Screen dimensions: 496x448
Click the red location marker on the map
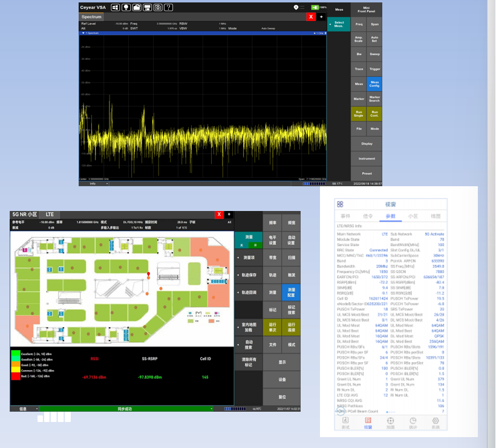149,274
